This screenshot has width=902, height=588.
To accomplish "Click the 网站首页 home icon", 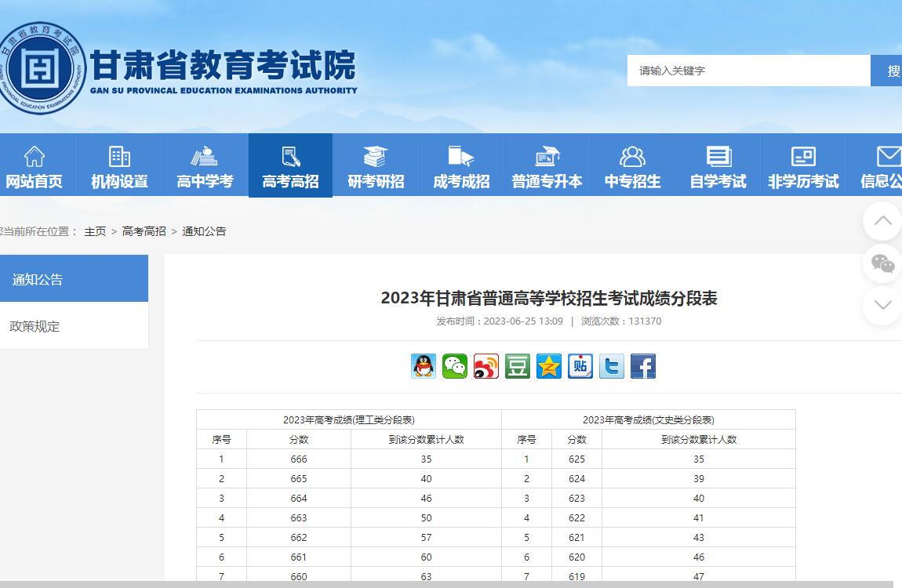I will tap(34, 156).
